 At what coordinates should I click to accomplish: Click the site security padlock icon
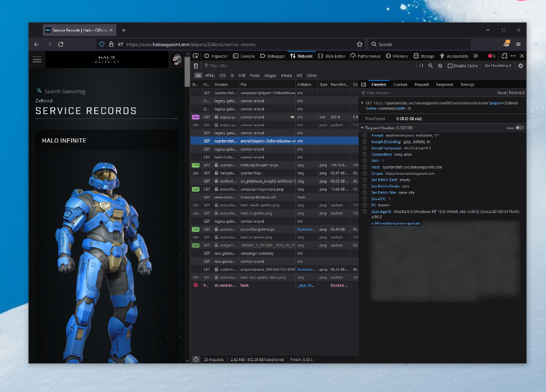(x=111, y=44)
